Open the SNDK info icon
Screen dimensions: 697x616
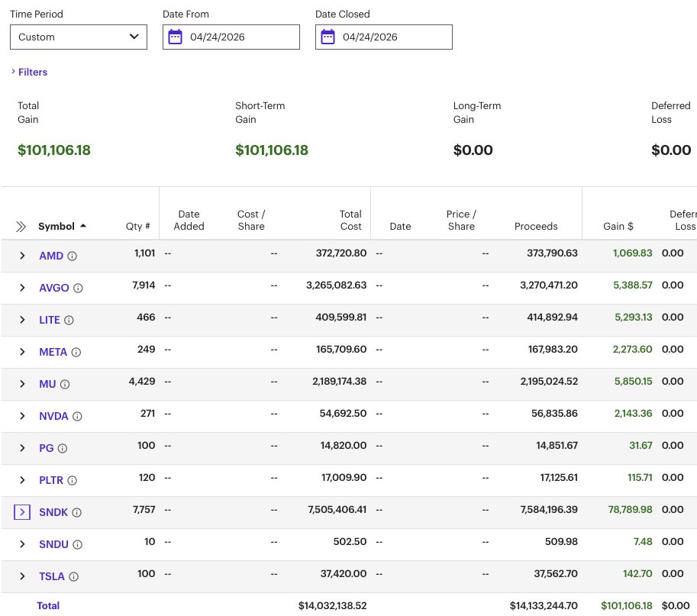pyautogui.click(x=77, y=512)
